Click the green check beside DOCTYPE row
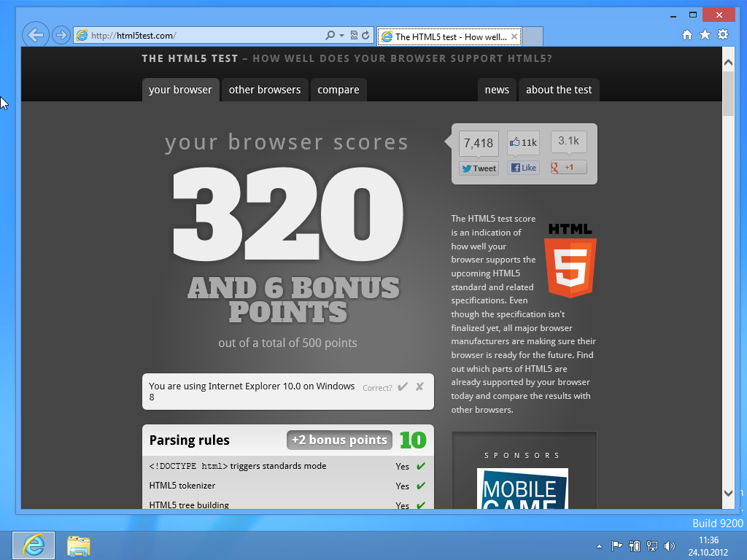Screen dimensions: 747x560 pyautogui.click(x=421, y=466)
